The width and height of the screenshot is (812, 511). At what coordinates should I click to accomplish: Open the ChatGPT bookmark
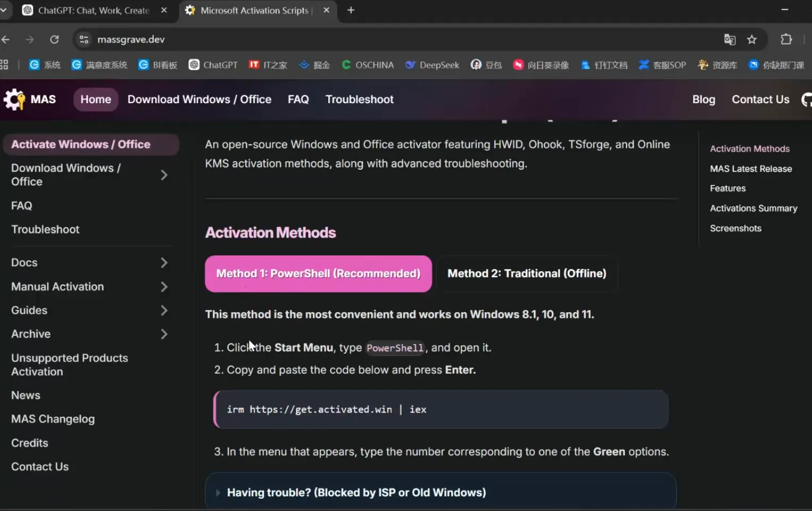coord(213,65)
